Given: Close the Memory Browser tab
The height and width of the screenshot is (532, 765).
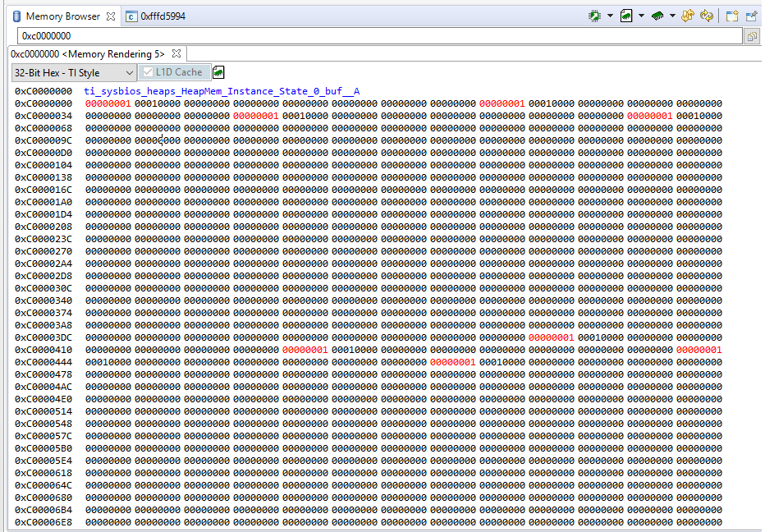Looking at the screenshot, I should pos(111,16).
